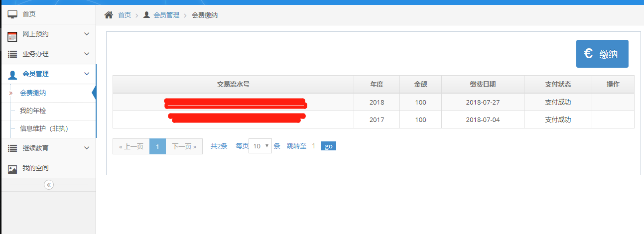Click the jump-to page number field
Viewport: 644px width, 234px height.
click(314, 146)
